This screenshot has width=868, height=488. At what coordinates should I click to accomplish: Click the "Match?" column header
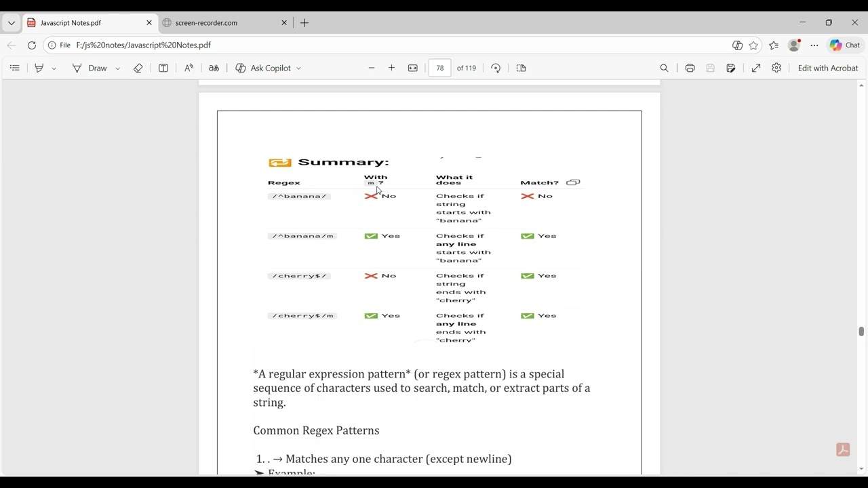pos(540,183)
